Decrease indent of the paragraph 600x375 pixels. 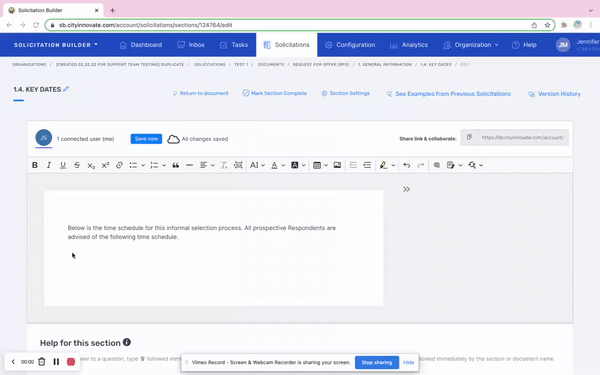coord(353,165)
